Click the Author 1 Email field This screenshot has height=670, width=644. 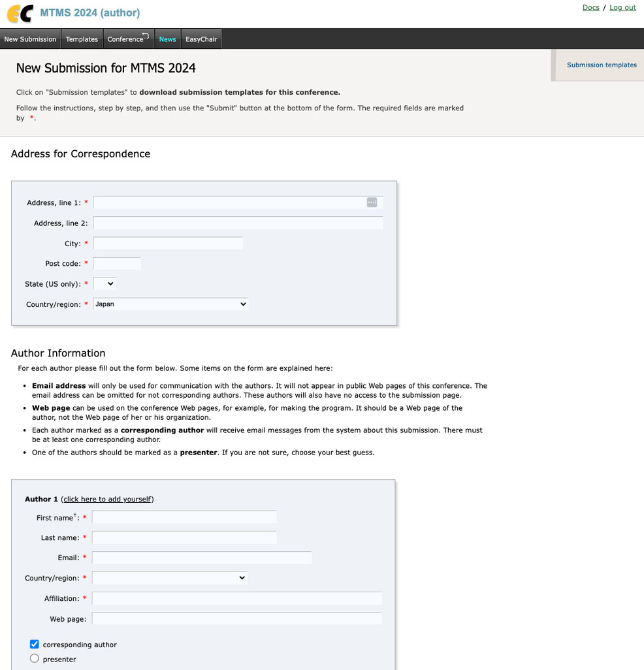202,558
